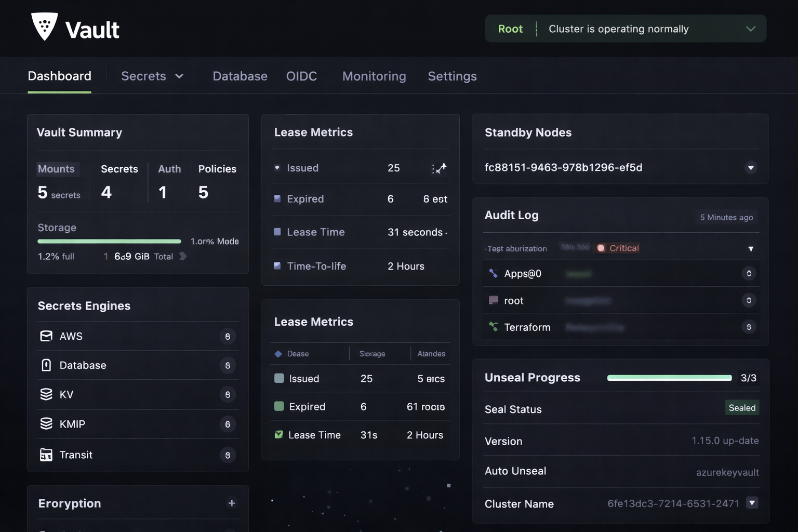Screen dimensions: 798x532
Task: Click the Database engine icon
Action: click(46, 365)
